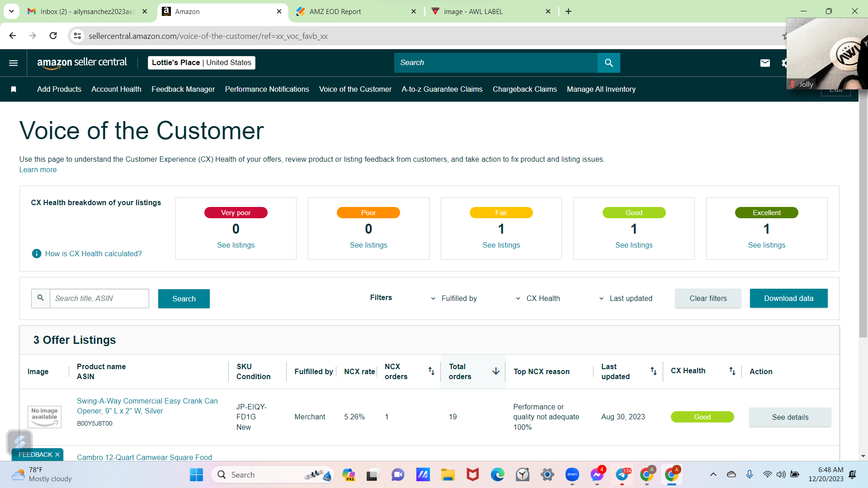Viewport: 868px width, 488px height.
Task: Click See listings under Very poor
Action: [236, 245]
